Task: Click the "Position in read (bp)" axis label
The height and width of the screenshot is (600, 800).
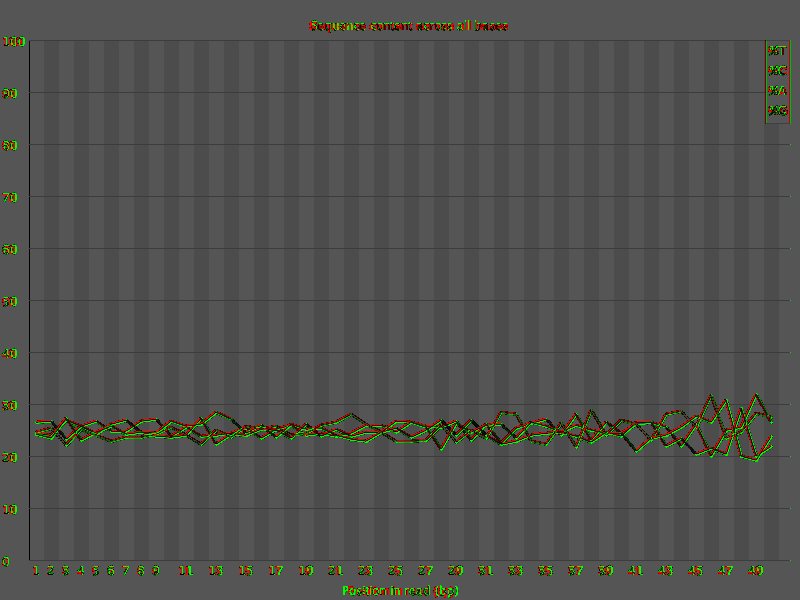Action: (401, 591)
